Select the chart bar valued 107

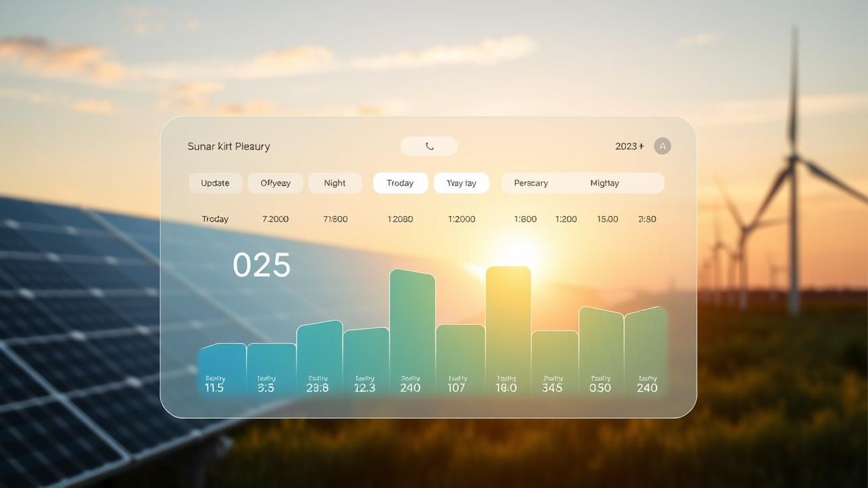coord(460,361)
